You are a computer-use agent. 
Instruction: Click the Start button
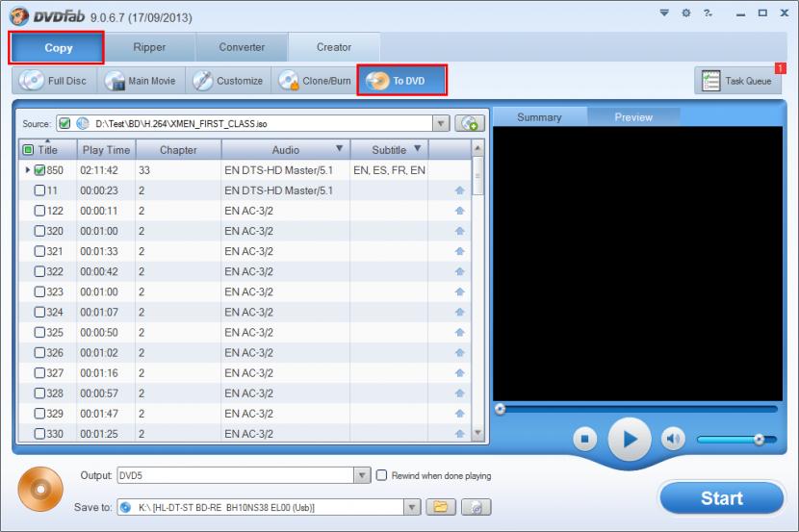pyautogui.click(x=721, y=497)
